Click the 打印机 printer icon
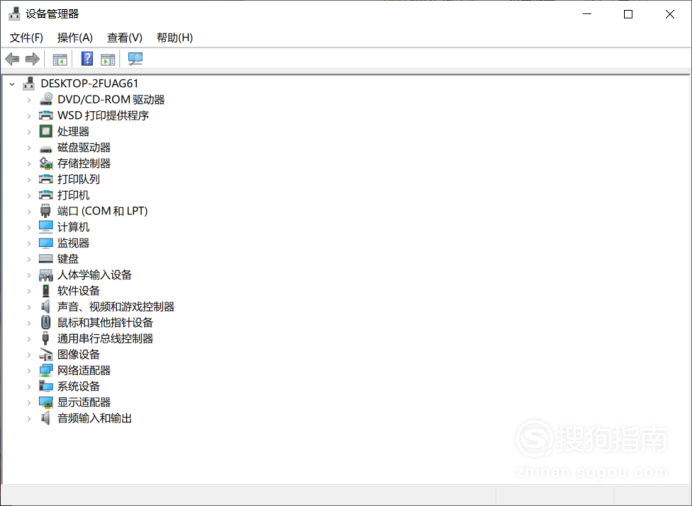The height and width of the screenshot is (506, 692). pos(46,195)
